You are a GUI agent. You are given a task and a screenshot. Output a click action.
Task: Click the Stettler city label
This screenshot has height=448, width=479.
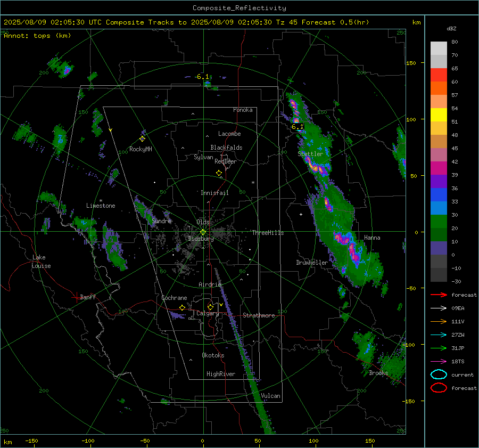(310, 154)
